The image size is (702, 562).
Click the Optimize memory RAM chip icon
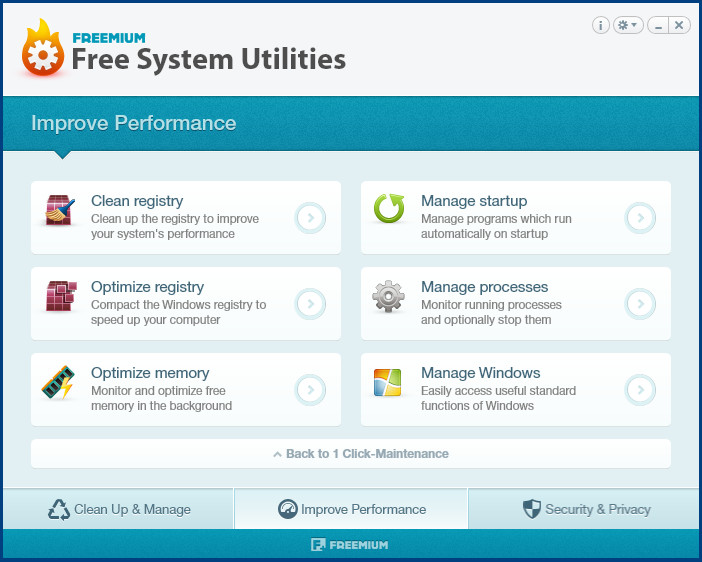58,382
